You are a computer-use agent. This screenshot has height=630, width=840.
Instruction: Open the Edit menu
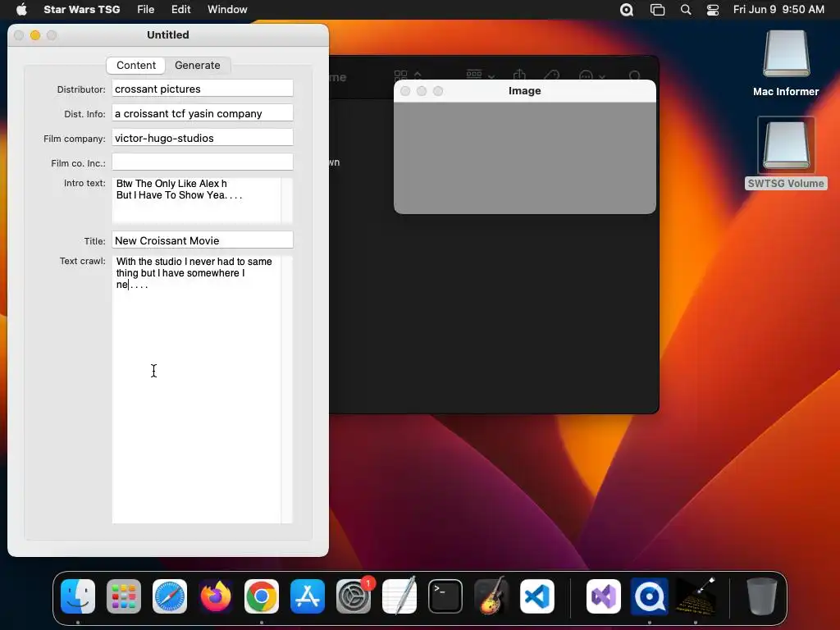[x=180, y=9]
